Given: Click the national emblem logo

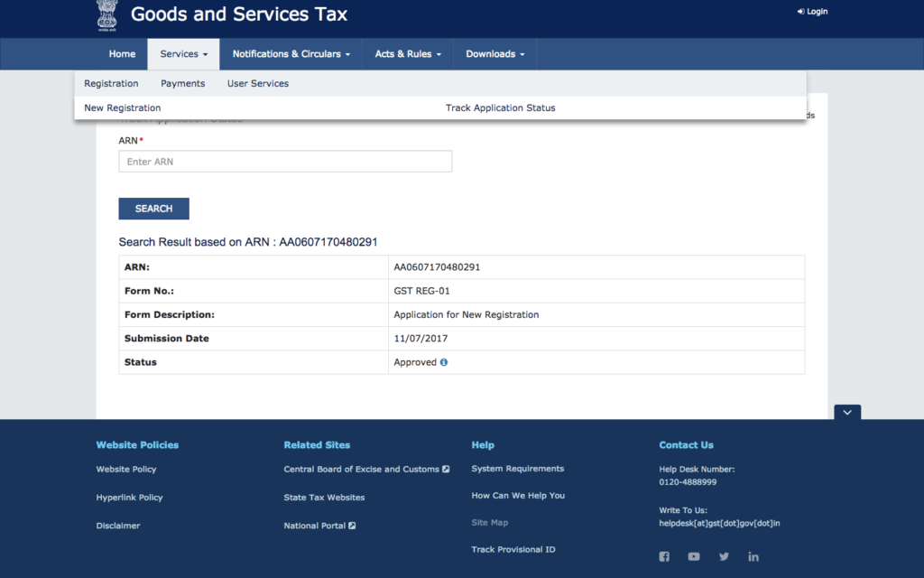Looking at the screenshot, I should (107, 14).
